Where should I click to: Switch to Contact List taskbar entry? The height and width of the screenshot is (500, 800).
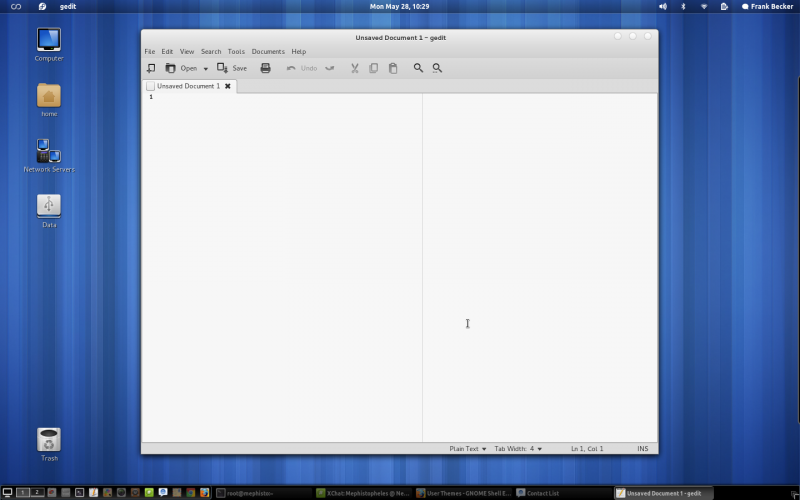(563, 493)
